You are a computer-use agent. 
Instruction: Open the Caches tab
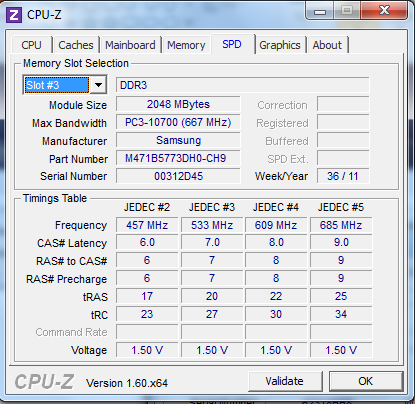pos(76,45)
